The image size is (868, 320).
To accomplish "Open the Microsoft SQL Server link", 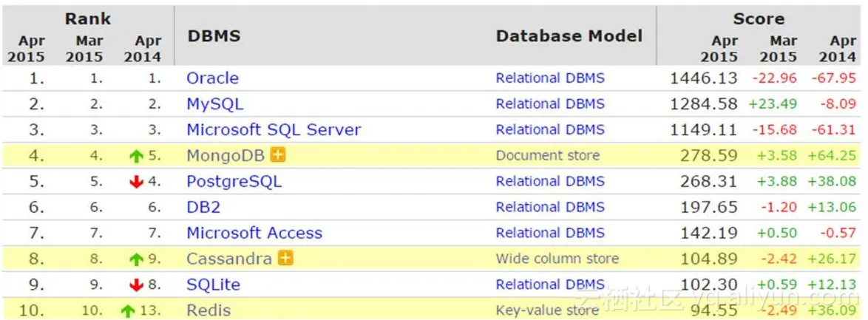I will [274, 129].
